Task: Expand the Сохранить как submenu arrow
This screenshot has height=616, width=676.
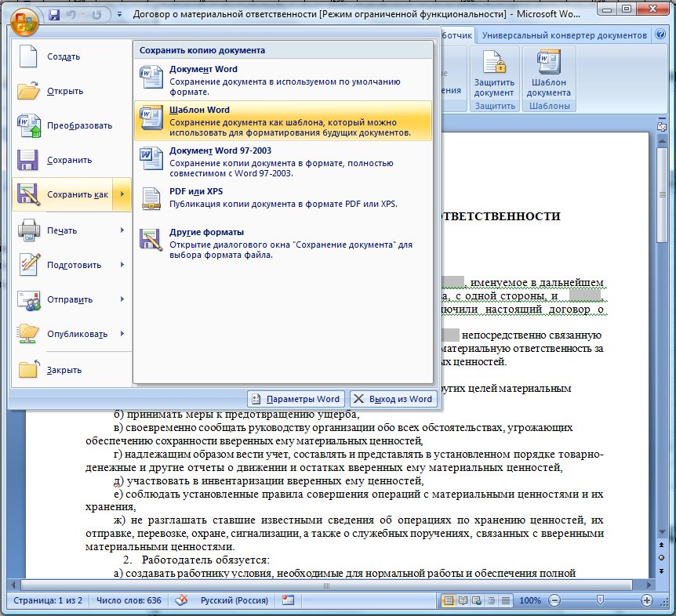Action: (x=122, y=194)
